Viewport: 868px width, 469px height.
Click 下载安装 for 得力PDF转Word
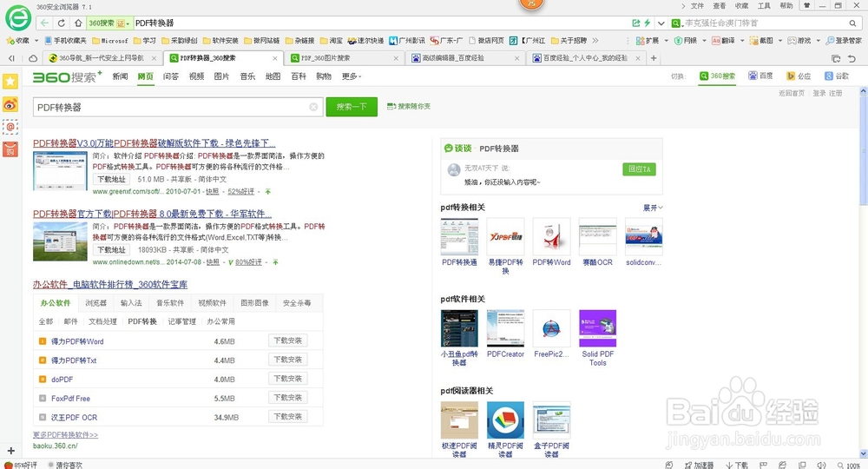[x=288, y=340]
